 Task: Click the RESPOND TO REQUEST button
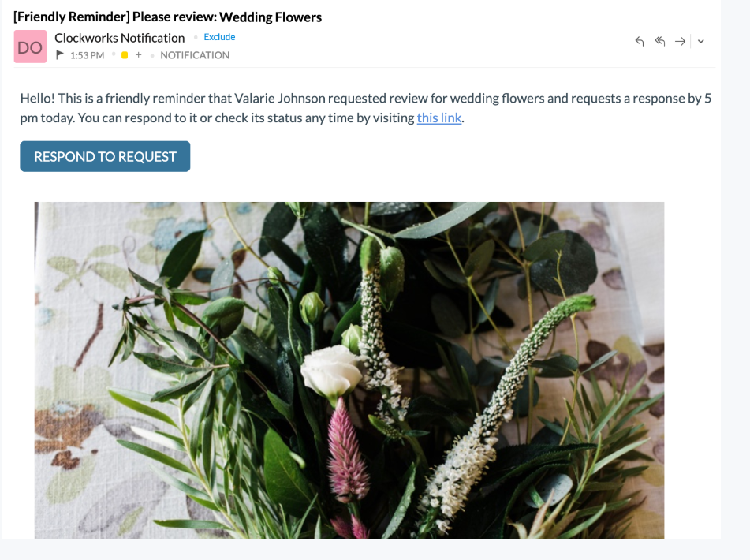(x=105, y=156)
